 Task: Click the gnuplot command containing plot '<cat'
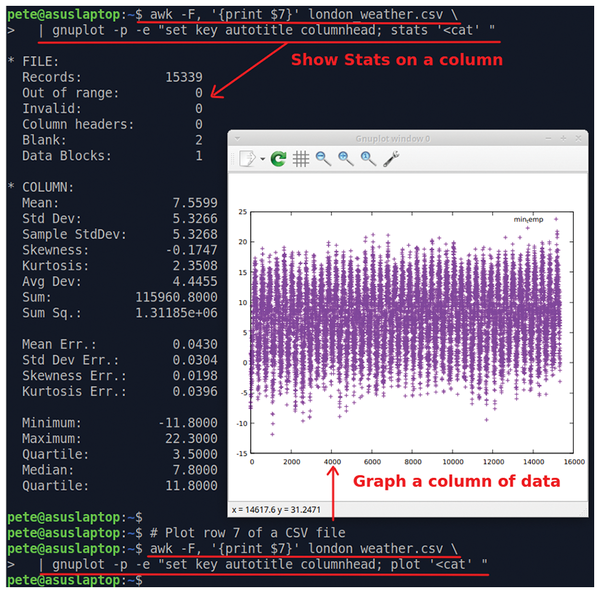(x=262, y=564)
